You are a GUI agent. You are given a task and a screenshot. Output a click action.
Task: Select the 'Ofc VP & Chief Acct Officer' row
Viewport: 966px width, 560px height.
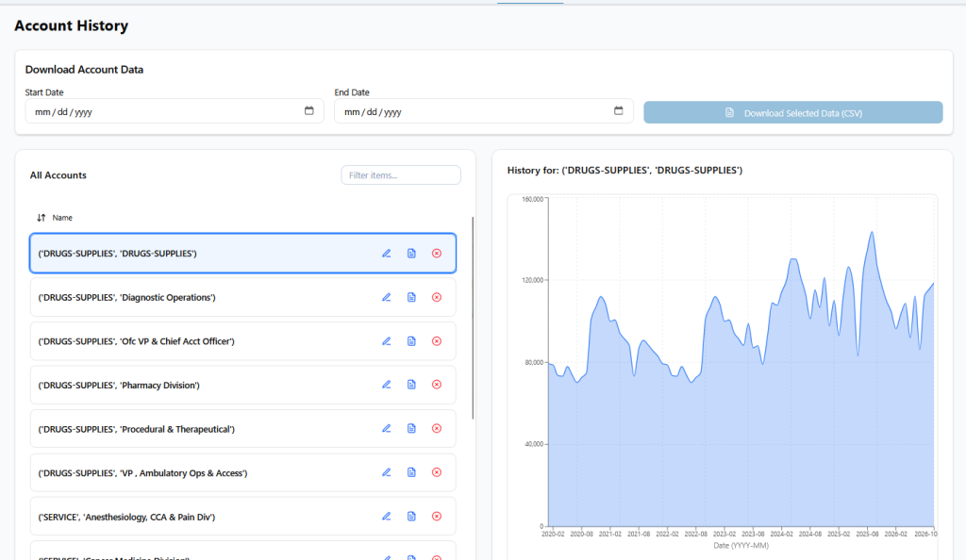(x=242, y=341)
